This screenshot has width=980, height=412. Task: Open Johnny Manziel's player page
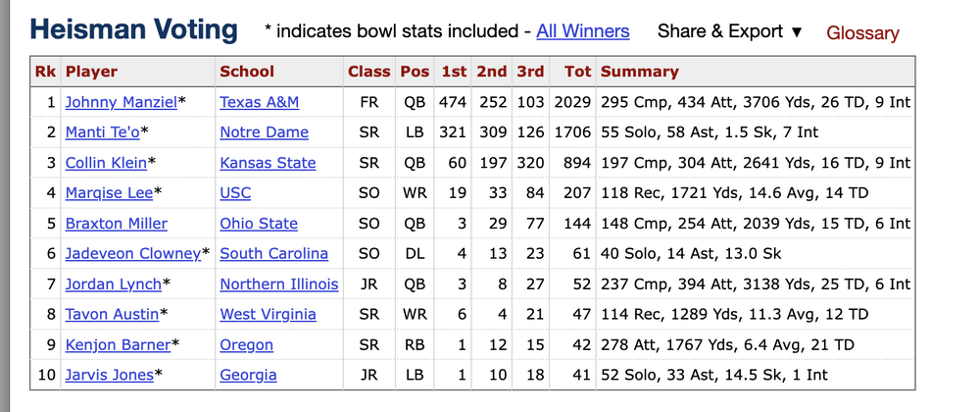[121, 102]
